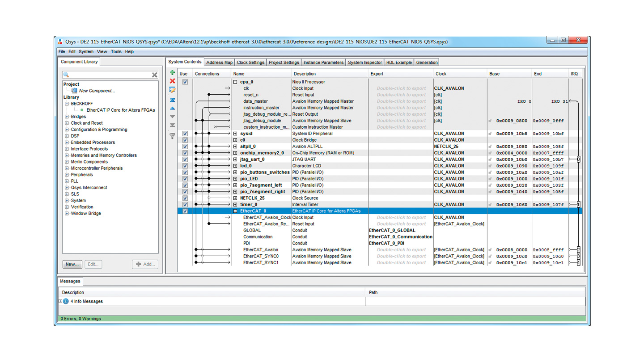Screen dimensions: 644x362
Task: Uncheck the Use checkbox for cpu_0
Action: point(185,82)
